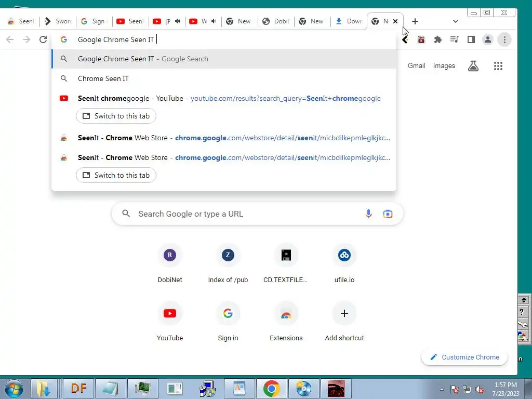532x399 pixels.
Task: Open the DF app in taskbar
Action: (79, 389)
